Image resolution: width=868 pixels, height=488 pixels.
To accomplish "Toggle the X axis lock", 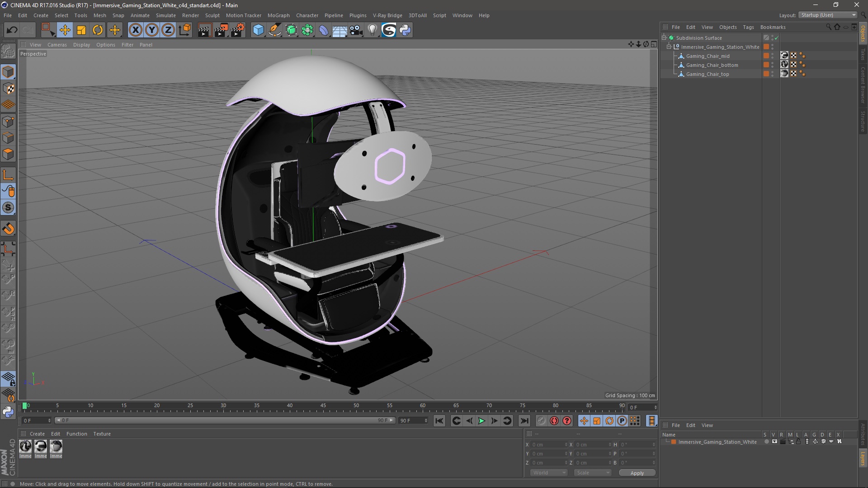I will click(x=135, y=30).
